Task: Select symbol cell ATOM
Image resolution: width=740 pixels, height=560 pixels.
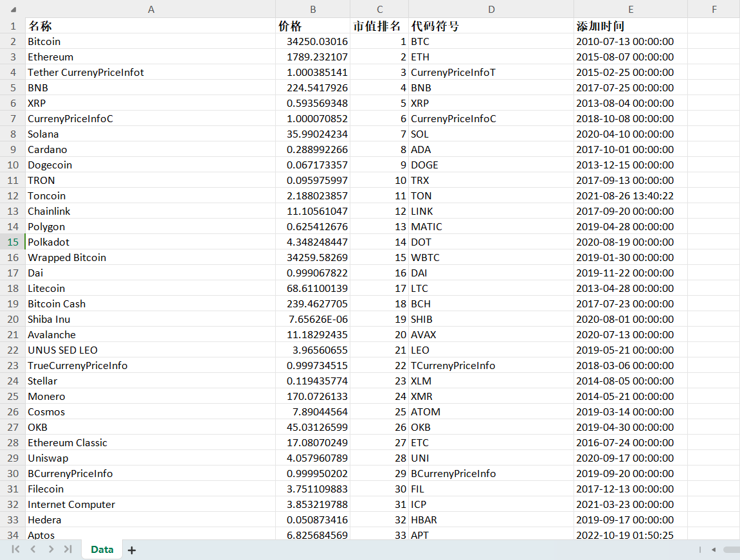Action: coord(491,412)
